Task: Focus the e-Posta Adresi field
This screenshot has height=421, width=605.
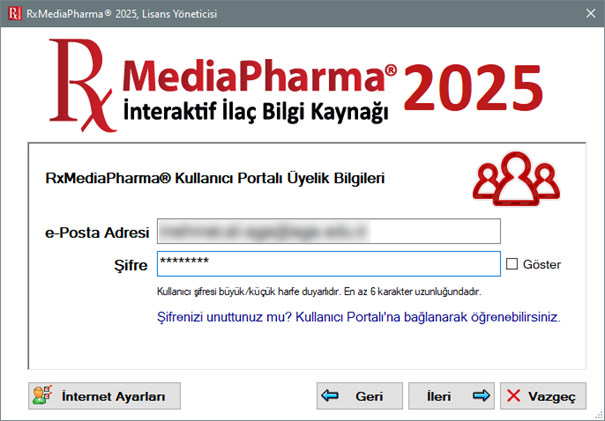Action: click(x=329, y=231)
